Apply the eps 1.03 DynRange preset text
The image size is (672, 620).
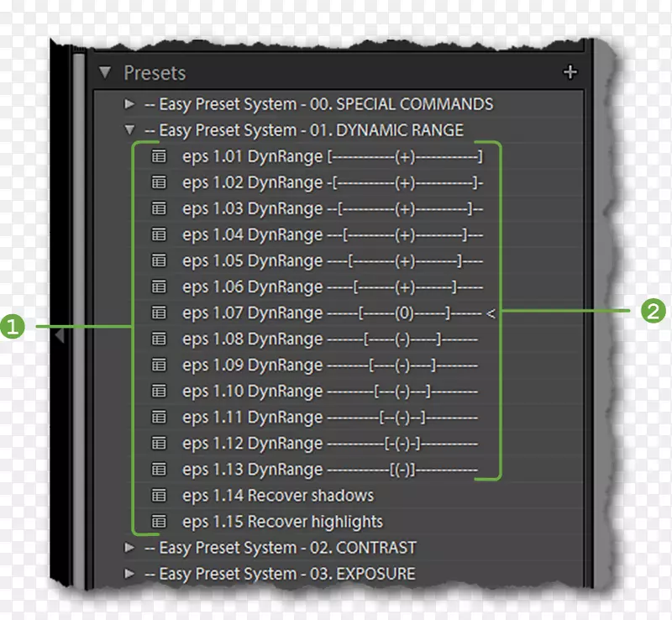(333, 209)
